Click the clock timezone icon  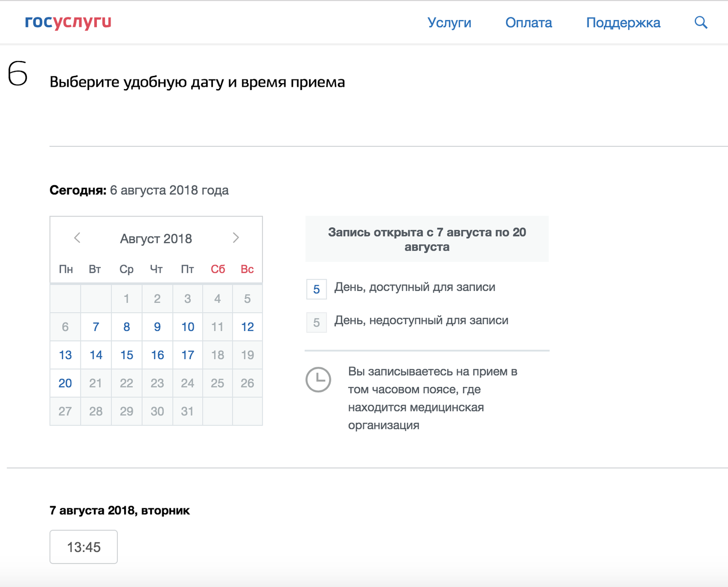(x=318, y=380)
